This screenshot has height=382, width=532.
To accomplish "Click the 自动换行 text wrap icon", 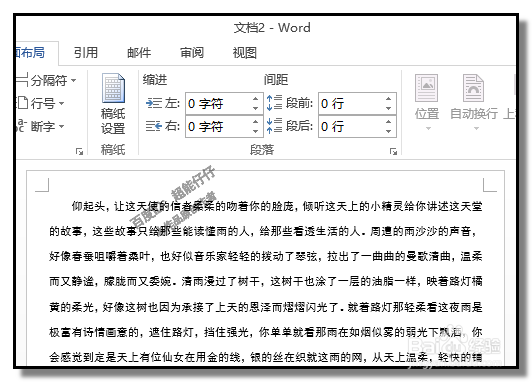I will pos(473,88).
